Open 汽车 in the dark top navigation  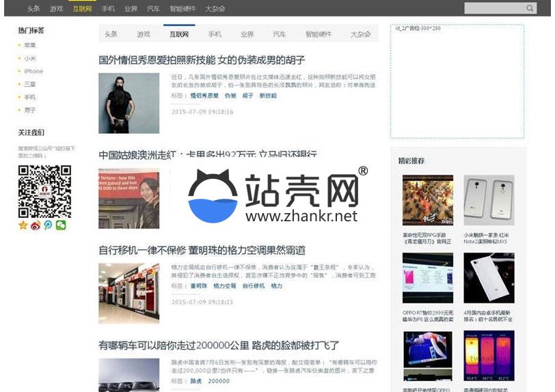tap(153, 9)
